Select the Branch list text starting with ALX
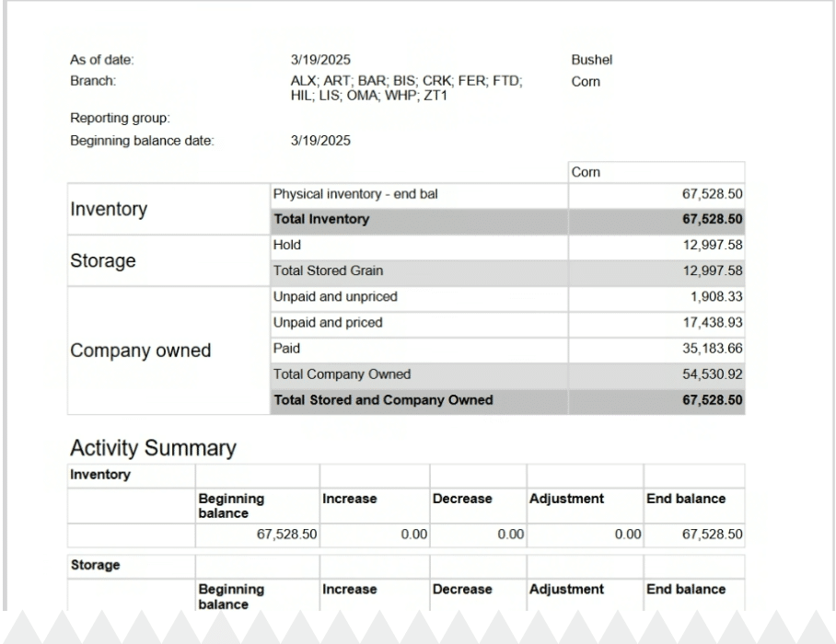 click(406, 87)
